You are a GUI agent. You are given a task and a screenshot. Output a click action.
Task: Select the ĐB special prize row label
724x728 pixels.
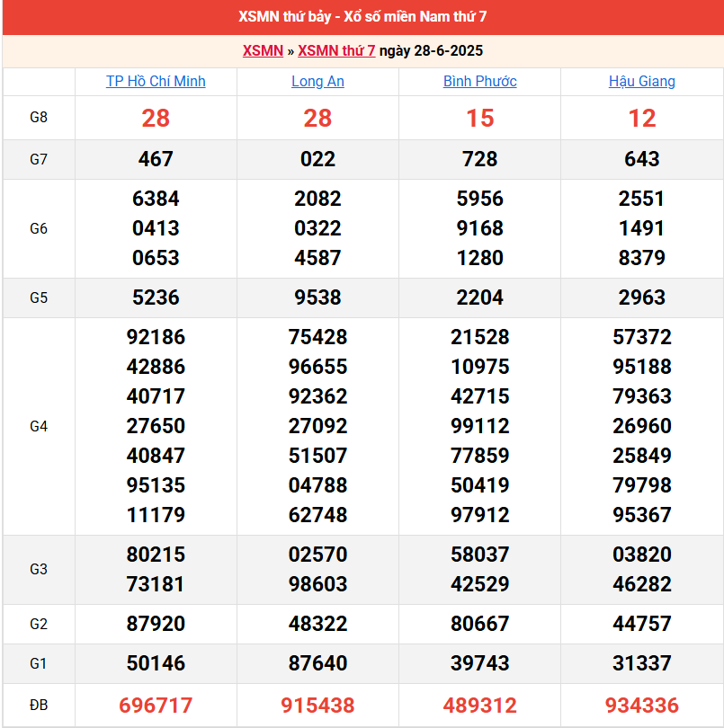tap(39, 706)
